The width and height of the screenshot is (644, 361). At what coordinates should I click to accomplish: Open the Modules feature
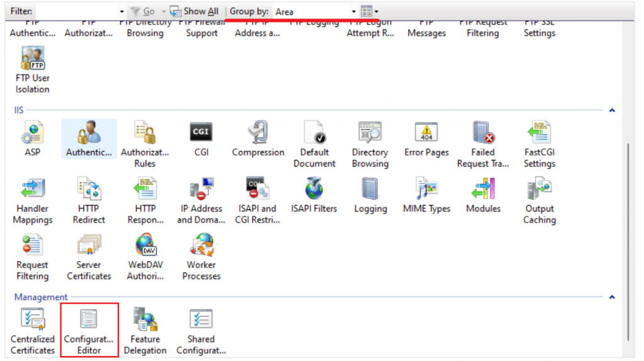click(x=483, y=196)
